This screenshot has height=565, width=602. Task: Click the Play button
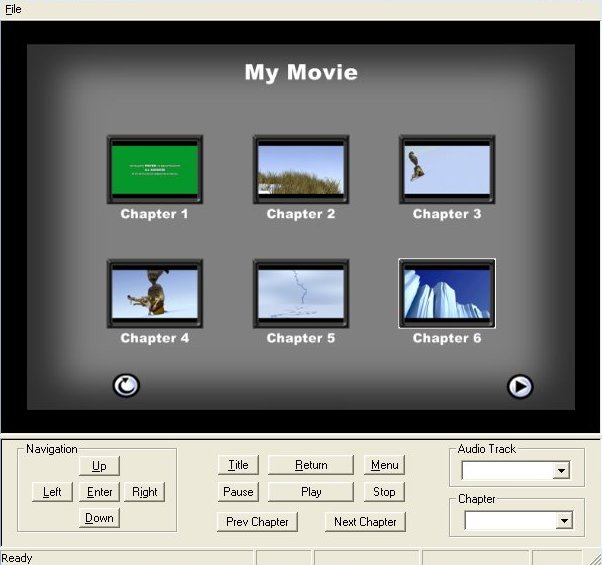click(x=311, y=492)
